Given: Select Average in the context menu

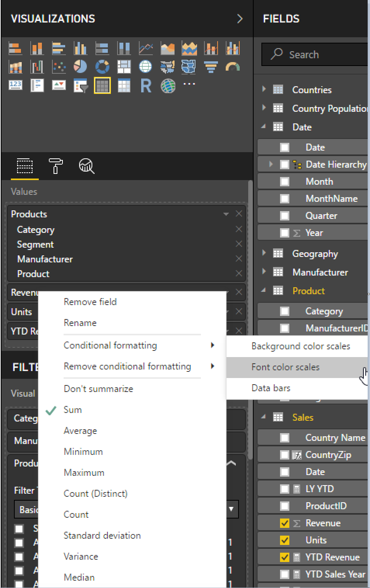Looking at the screenshot, I should point(80,431).
